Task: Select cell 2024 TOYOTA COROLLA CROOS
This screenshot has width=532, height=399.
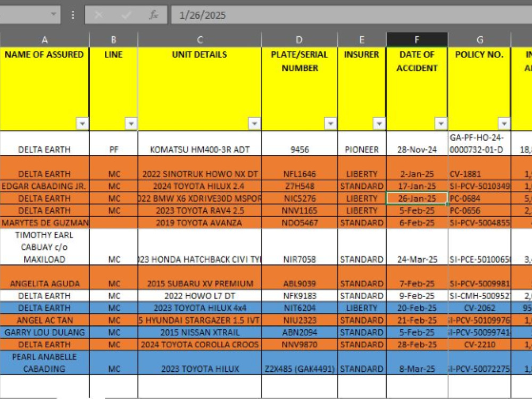Action: coord(200,344)
